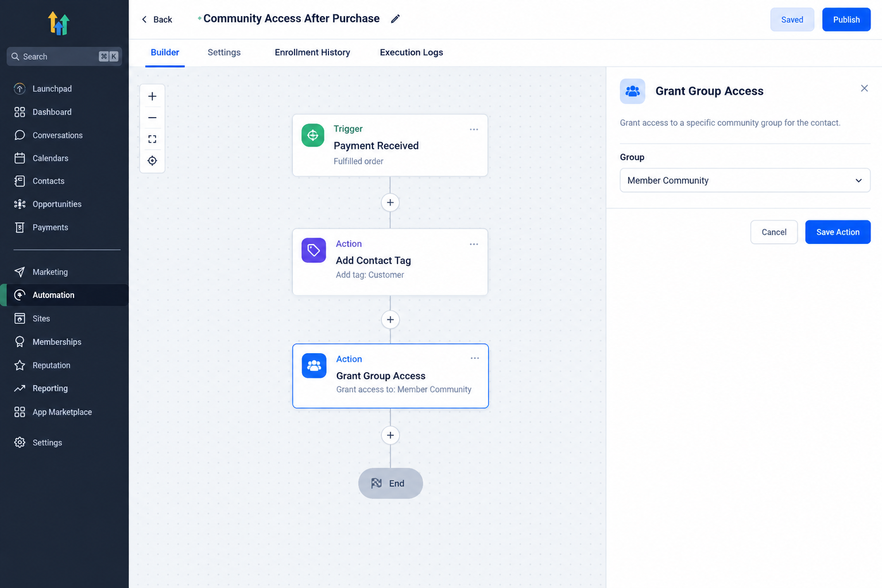Click the zoom out minus icon on canvas

pyautogui.click(x=152, y=118)
